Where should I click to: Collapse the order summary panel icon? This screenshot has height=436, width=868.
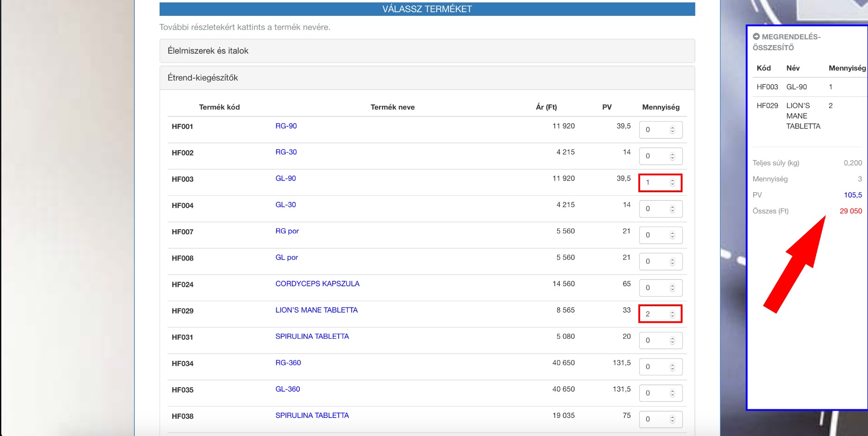(756, 37)
